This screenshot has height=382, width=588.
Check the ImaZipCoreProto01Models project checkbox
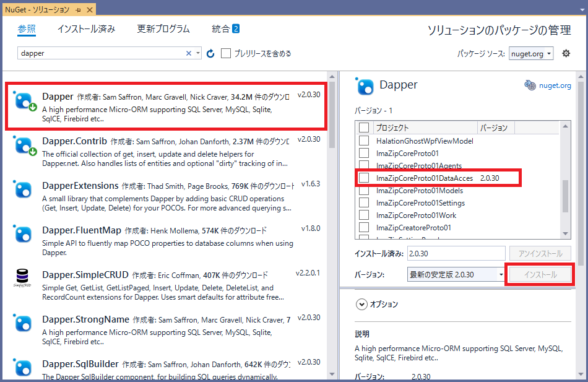[x=364, y=190]
